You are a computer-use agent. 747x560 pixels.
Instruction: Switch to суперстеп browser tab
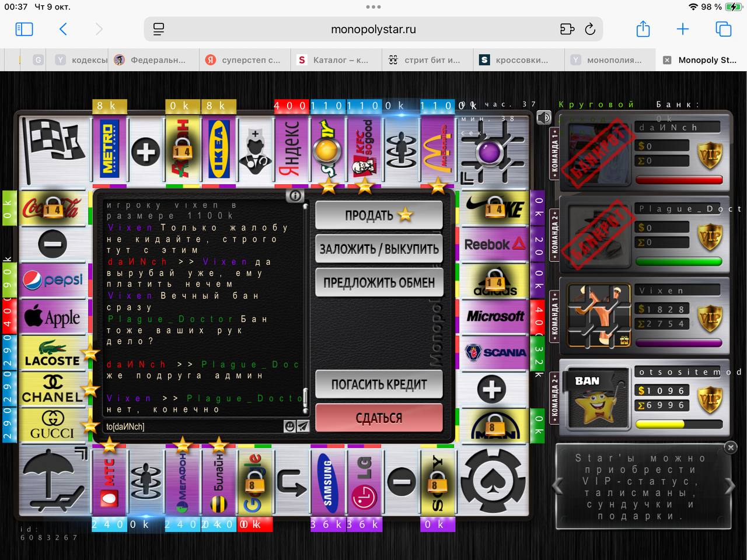[246, 60]
